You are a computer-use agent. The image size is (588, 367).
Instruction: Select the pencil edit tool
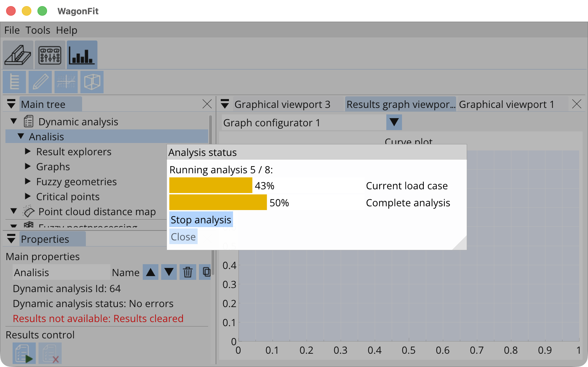coord(40,82)
